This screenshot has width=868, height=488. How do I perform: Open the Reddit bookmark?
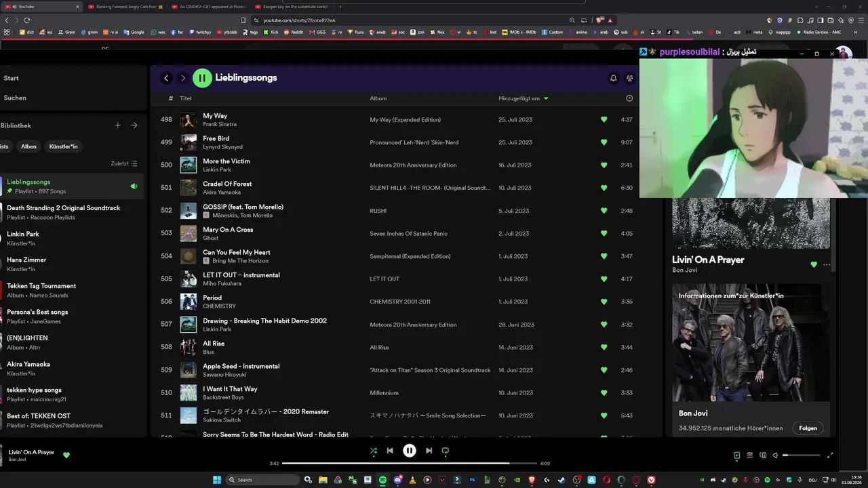(x=294, y=32)
